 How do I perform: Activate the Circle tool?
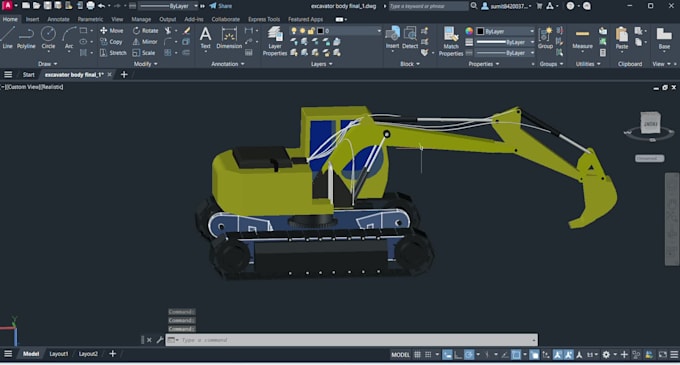tap(48, 38)
